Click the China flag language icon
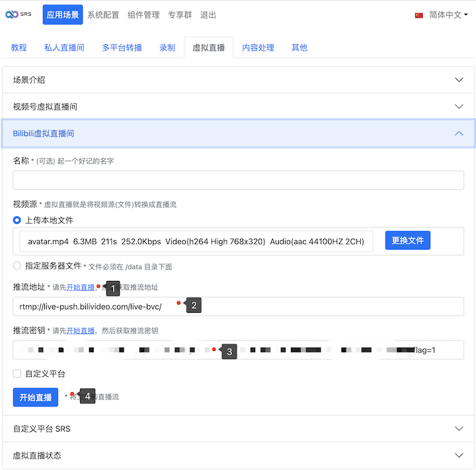 point(418,15)
